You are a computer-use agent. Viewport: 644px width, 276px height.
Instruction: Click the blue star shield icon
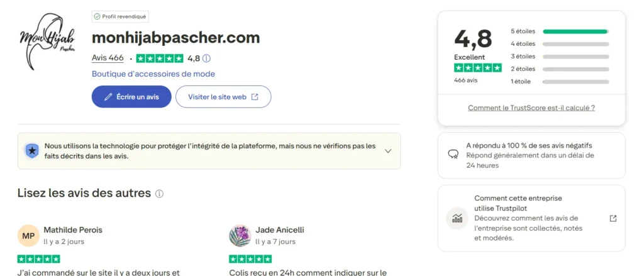point(31,151)
